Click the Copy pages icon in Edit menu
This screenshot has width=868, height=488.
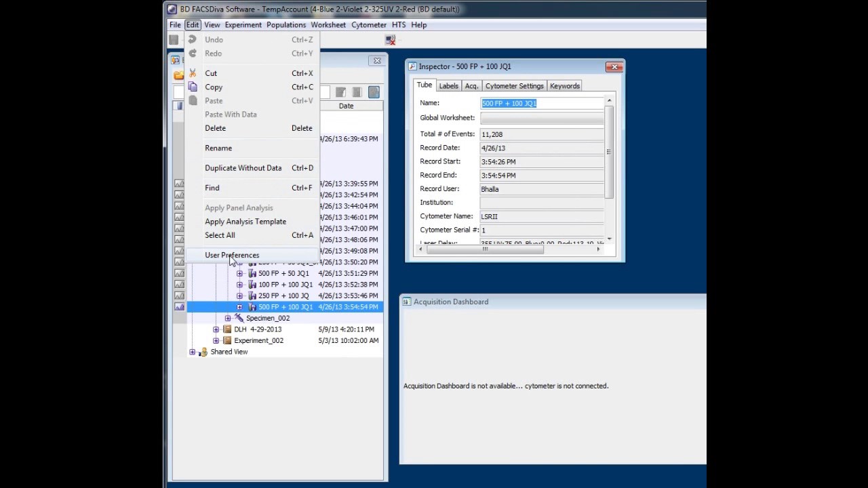(x=193, y=87)
